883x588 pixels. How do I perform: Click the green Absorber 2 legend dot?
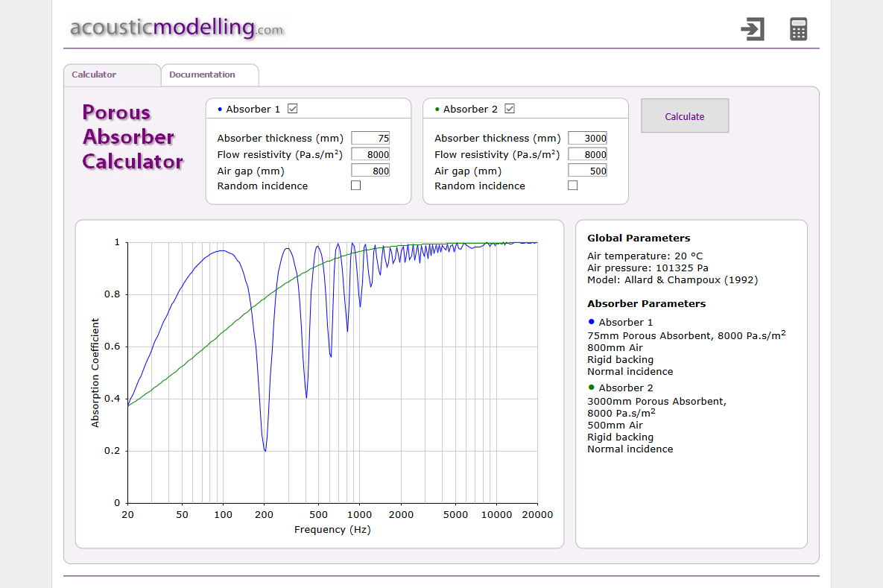[592, 388]
